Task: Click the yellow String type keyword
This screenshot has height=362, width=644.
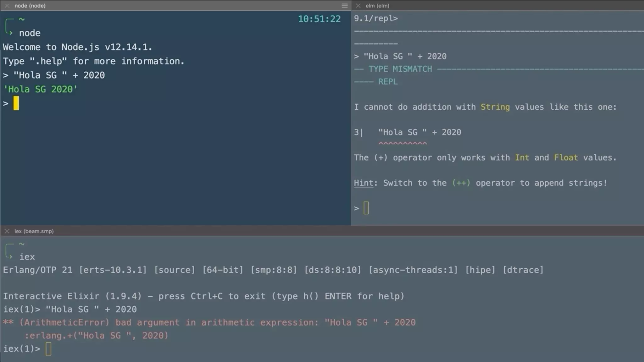Action: point(495,107)
